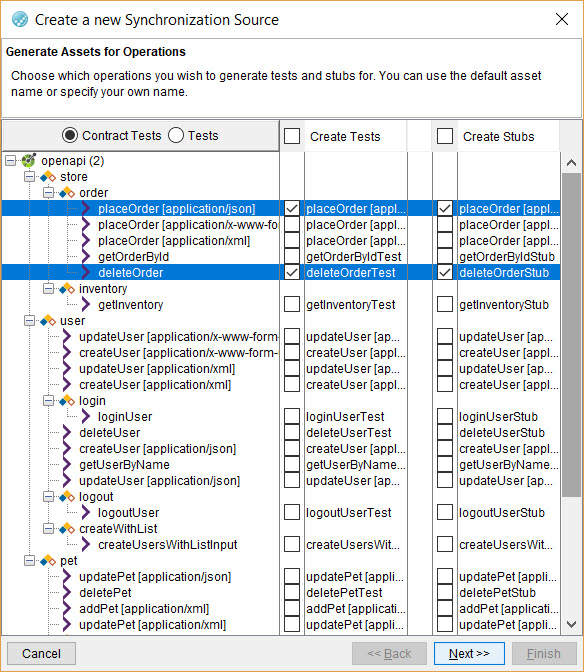Screen dimensions: 584x672
Task: Toggle the Create Tests header checkbox
Action: tap(292, 136)
